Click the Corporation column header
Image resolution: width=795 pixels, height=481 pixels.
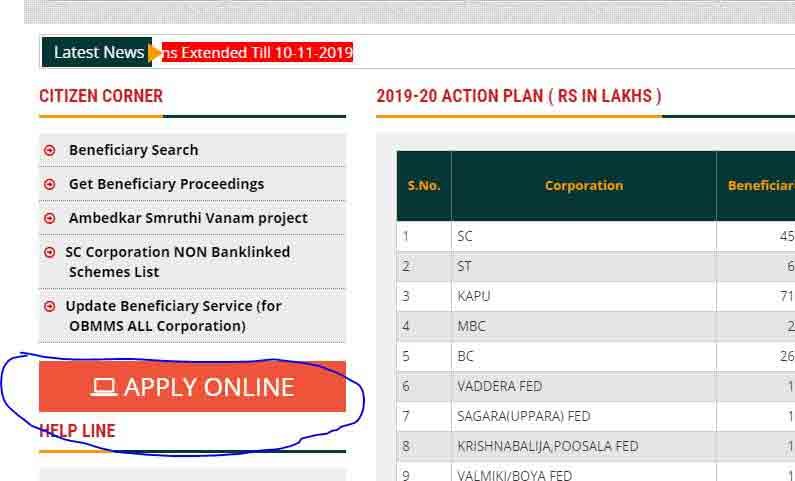(x=584, y=186)
